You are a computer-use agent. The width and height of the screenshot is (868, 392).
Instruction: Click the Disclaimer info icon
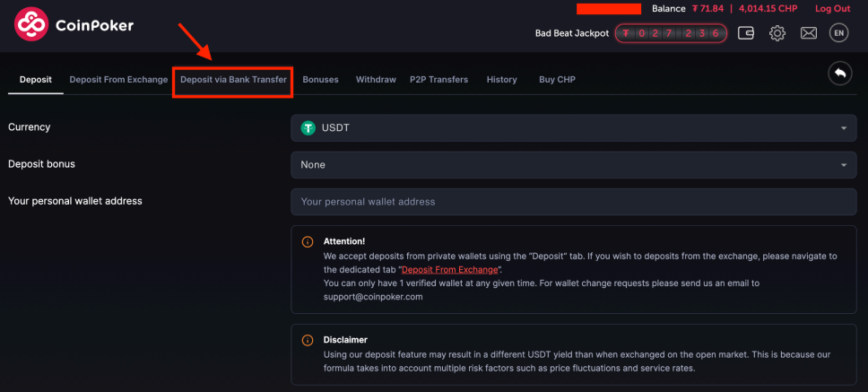click(307, 341)
